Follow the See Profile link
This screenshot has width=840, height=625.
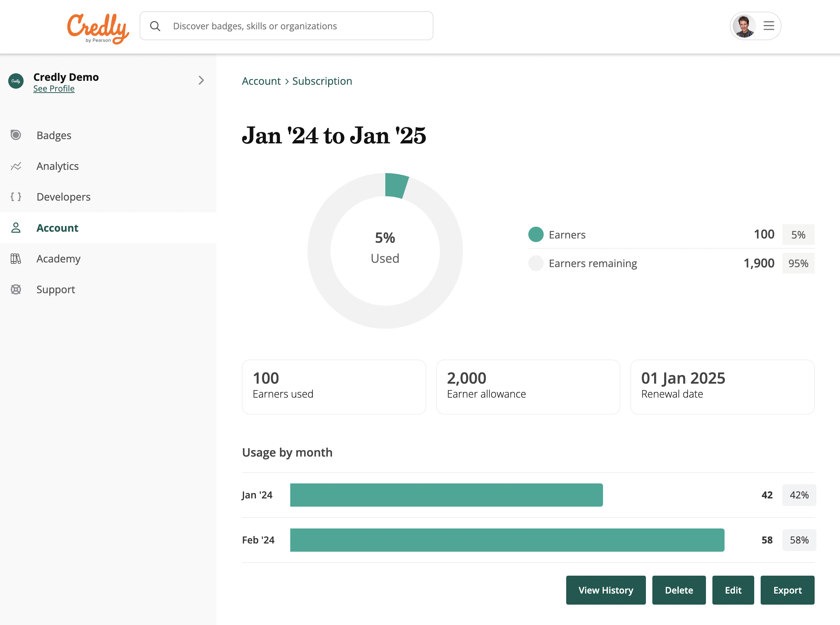point(54,89)
